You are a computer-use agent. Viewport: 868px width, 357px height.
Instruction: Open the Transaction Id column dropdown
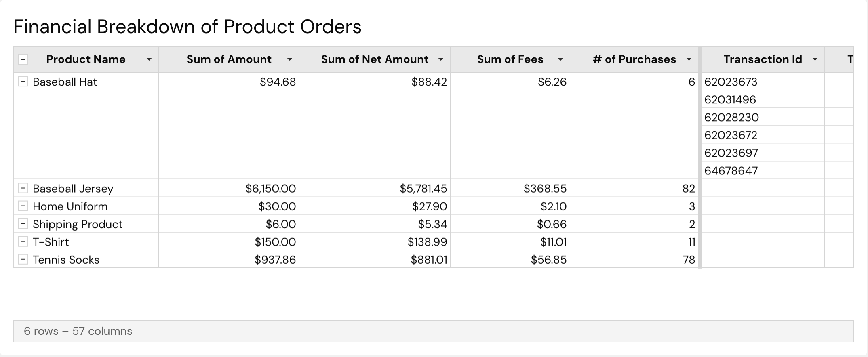tap(815, 59)
